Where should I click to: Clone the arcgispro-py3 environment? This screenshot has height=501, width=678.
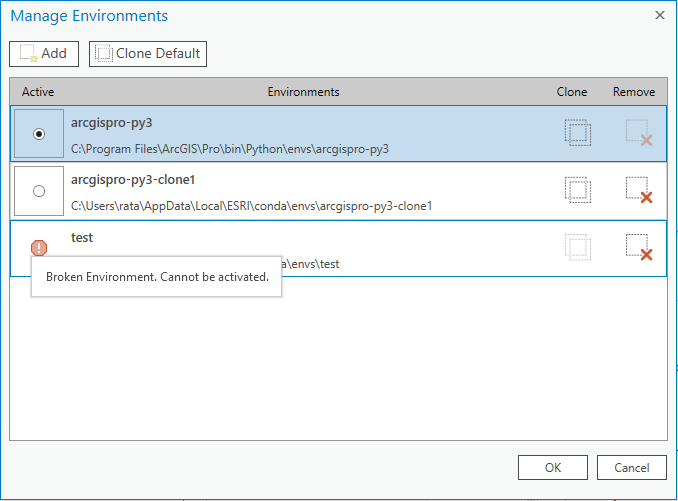[x=577, y=133]
